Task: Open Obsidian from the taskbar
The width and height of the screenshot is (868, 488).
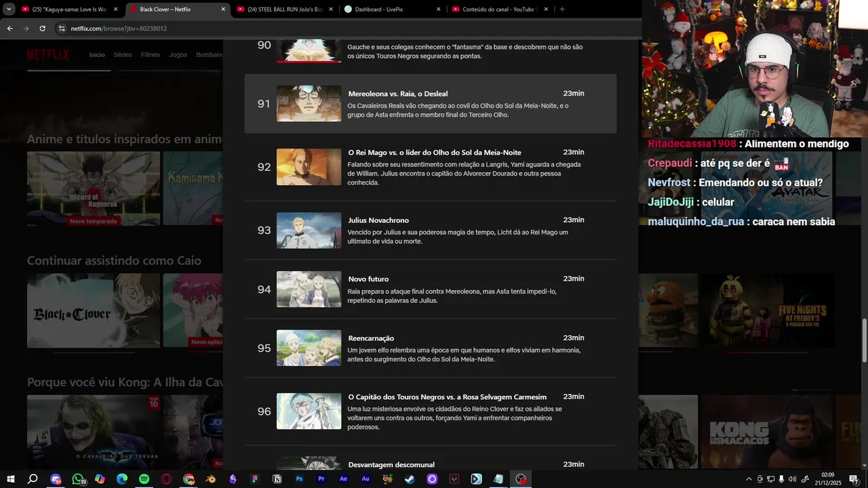Action: point(233,479)
